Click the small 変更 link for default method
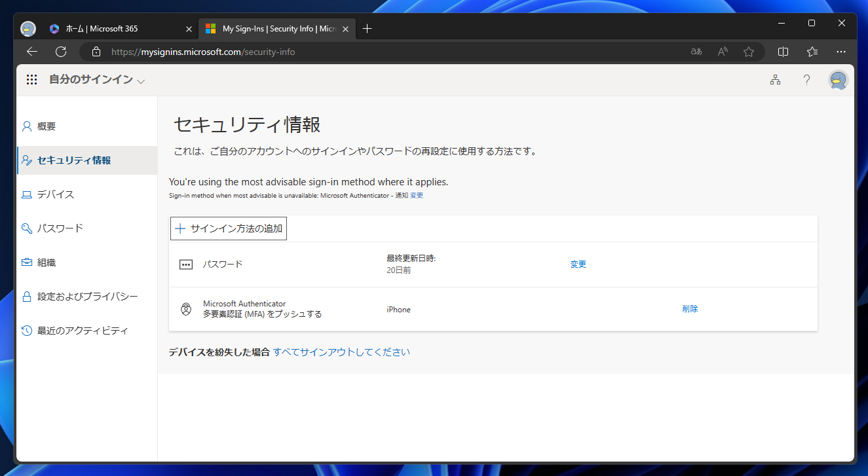Image resolution: width=868 pixels, height=476 pixels. coord(417,196)
